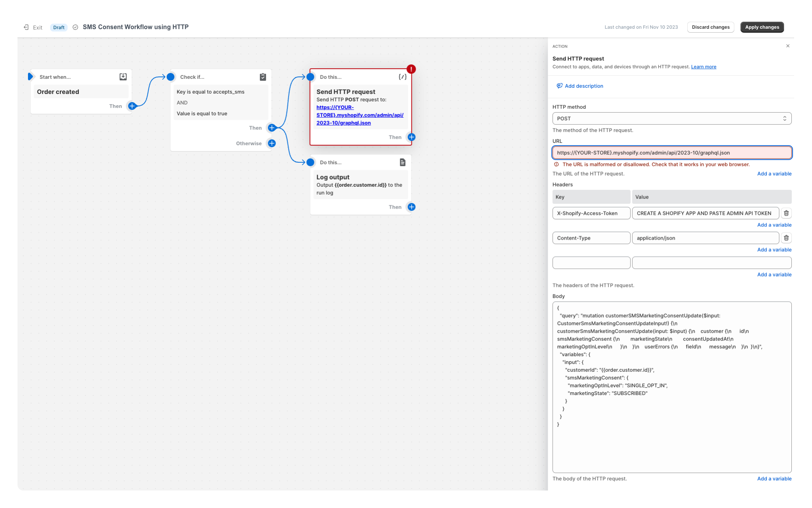Select the POST HTTP method dropdown

coord(672,118)
